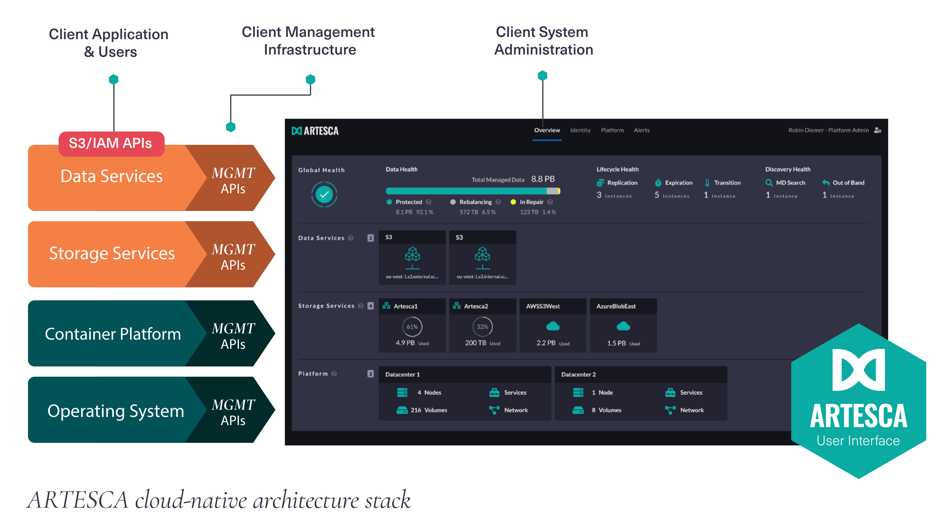The width and height of the screenshot is (950, 527).
Task: Click the grey Rebalancing legend dot
Action: coord(453,202)
